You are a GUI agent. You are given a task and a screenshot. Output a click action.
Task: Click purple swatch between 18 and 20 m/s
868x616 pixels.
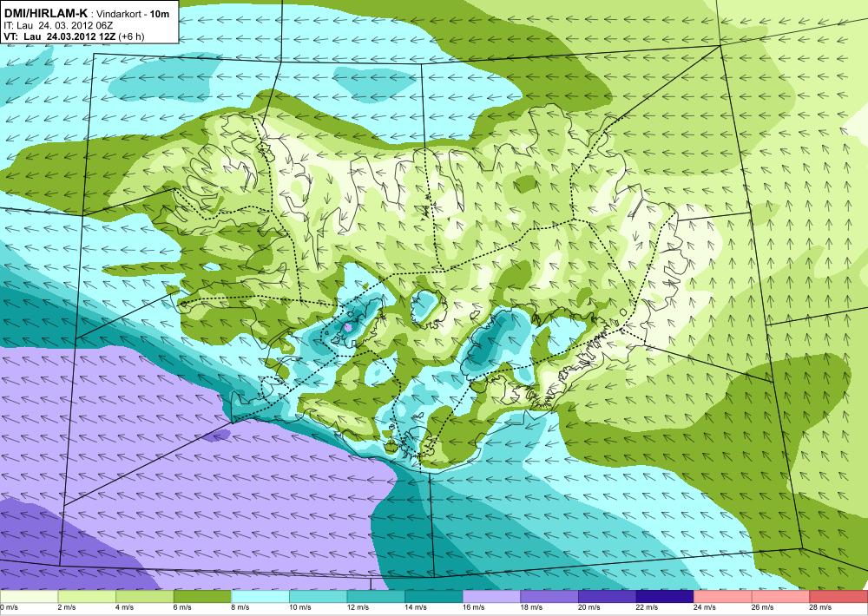pyautogui.click(x=549, y=597)
